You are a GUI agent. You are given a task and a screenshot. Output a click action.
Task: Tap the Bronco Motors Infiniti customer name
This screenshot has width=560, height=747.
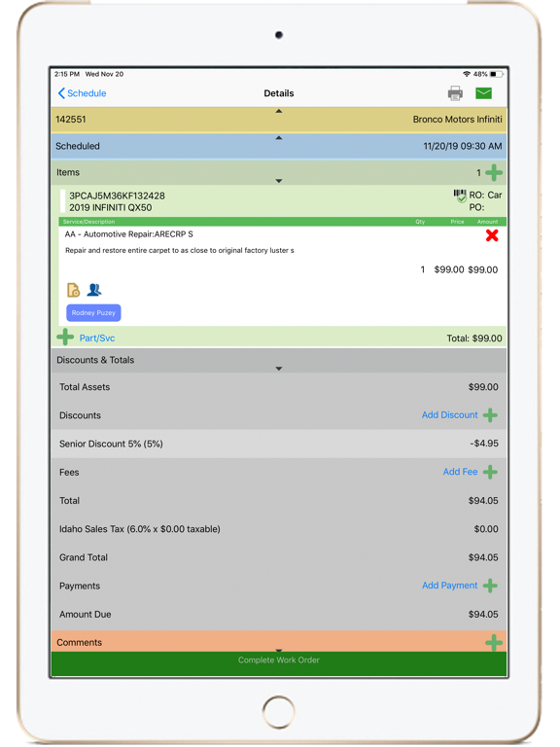[x=457, y=119]
